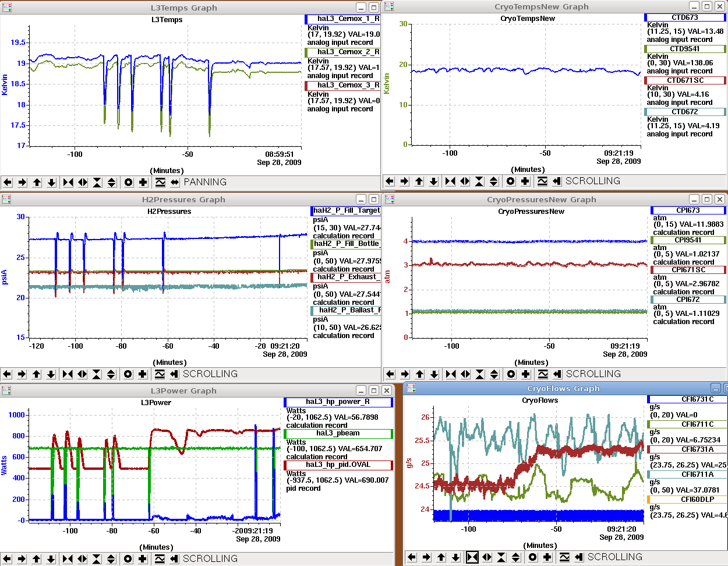This screenshot has width=728, height=566.
Task: Select the CPI673 legend label
Action: (x=688, y=210)
